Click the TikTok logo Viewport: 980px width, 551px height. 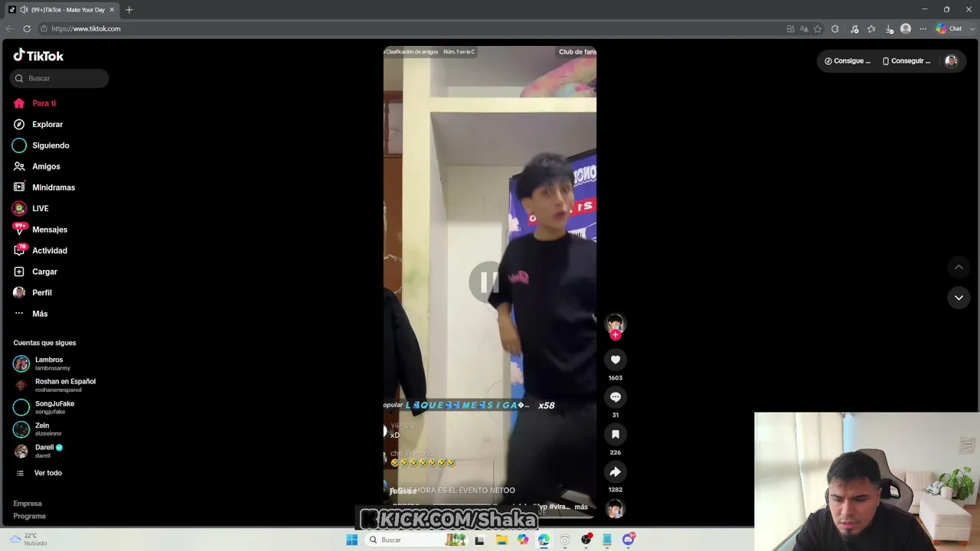click(x=38, y=55)
